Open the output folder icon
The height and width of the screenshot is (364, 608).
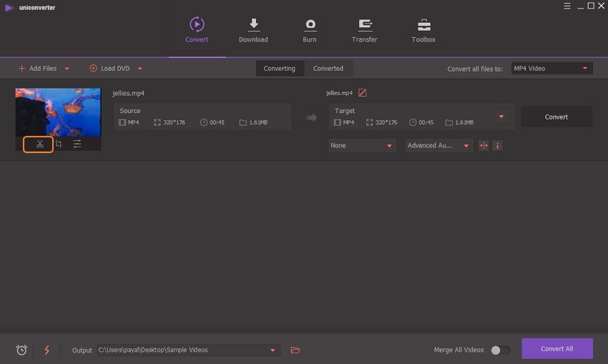(x=295, y=350)
